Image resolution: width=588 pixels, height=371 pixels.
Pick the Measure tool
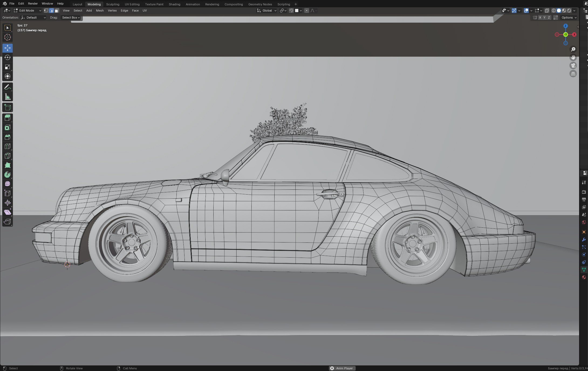click(x=7, y=96)
